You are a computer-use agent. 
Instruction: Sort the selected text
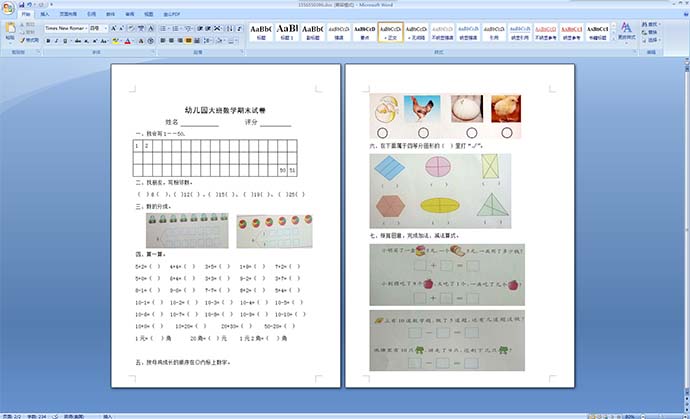click(229, 28)
